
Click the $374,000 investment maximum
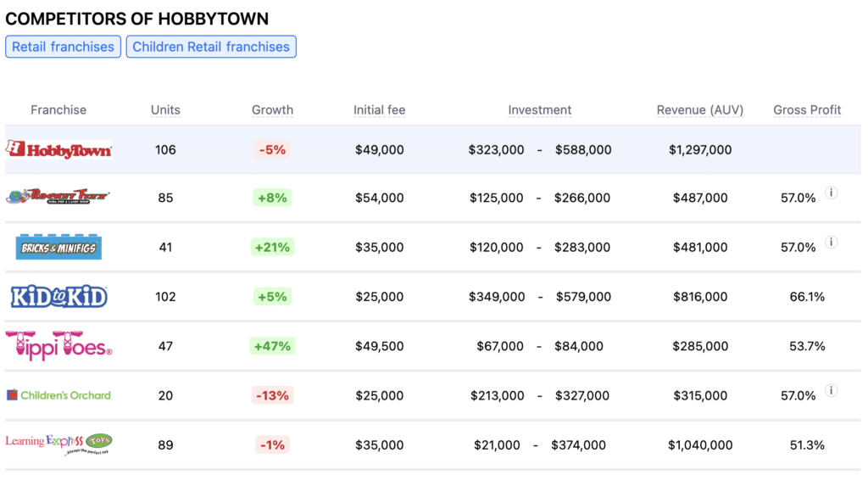coord(578,444)
